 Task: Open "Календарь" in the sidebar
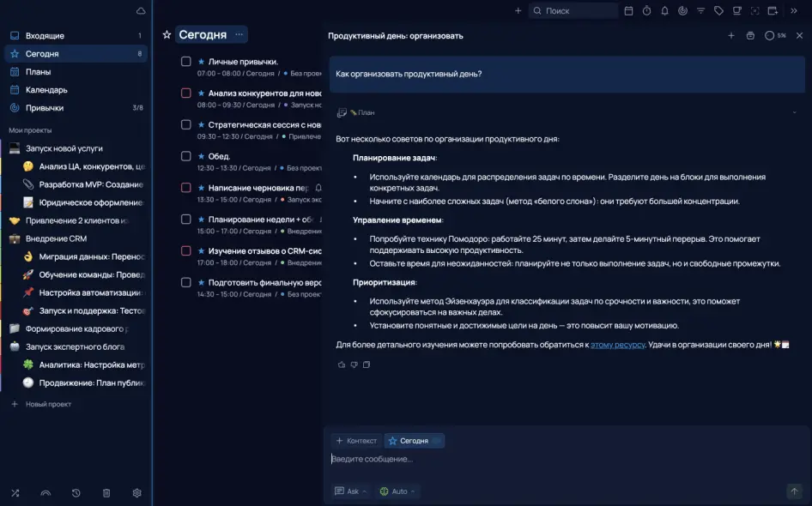click(46, 90)
